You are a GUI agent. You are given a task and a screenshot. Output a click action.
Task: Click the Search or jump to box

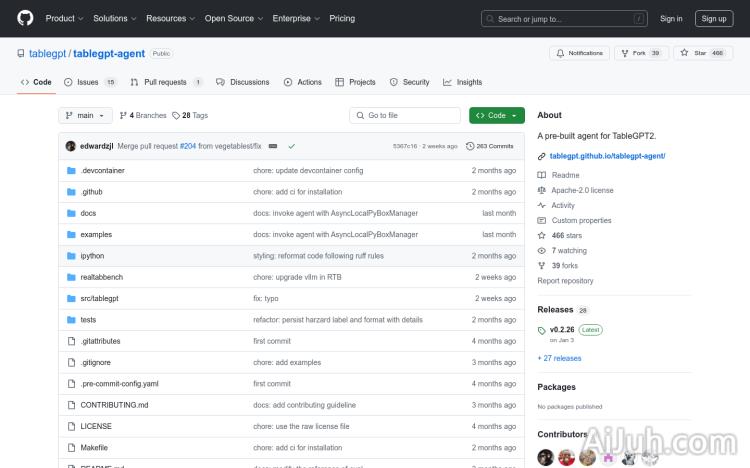(x=565, y=18)
